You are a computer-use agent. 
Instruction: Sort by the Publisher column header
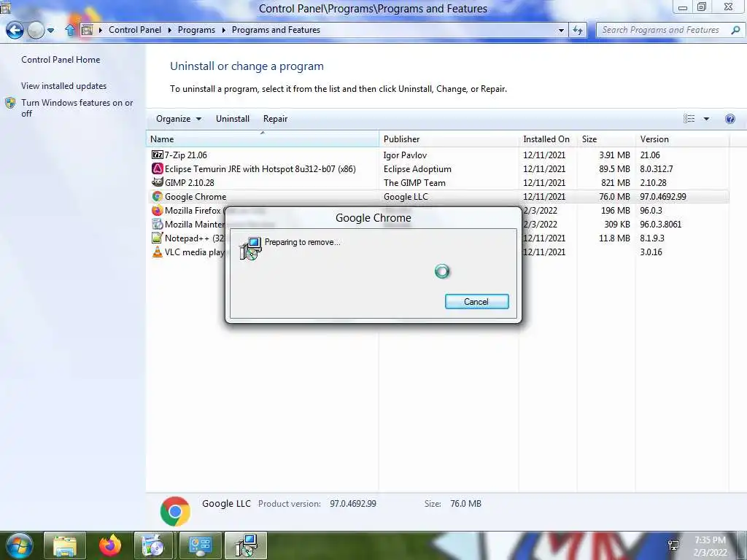coord(449,139)
